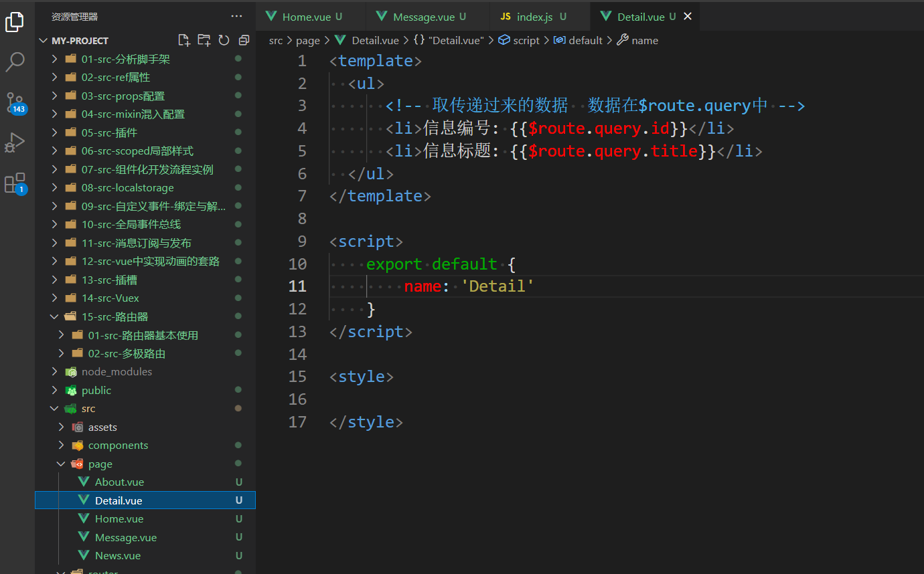Switch to the index.js tab

click(x=540, y=17)
